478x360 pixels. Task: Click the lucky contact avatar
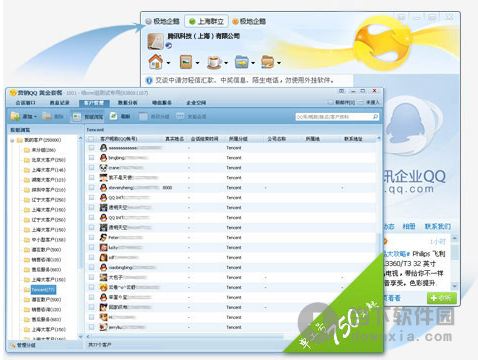click(103, 248)
